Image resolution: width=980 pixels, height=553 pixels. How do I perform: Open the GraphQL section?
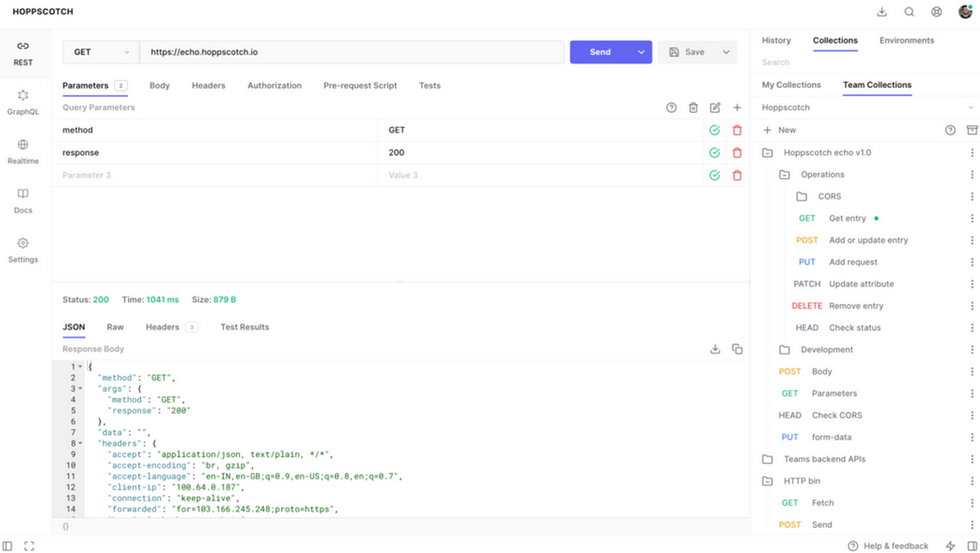(23, 103)
